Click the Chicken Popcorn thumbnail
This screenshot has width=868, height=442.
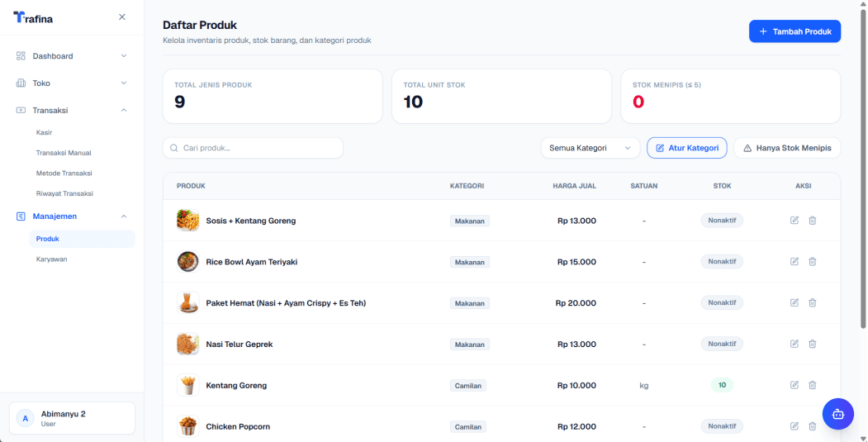[x=187, y=426]
